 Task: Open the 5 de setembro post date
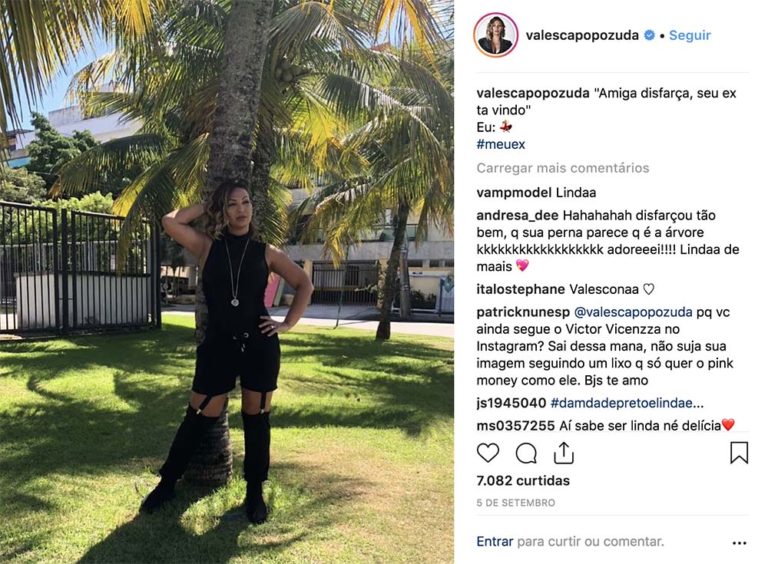pos(516,503)
